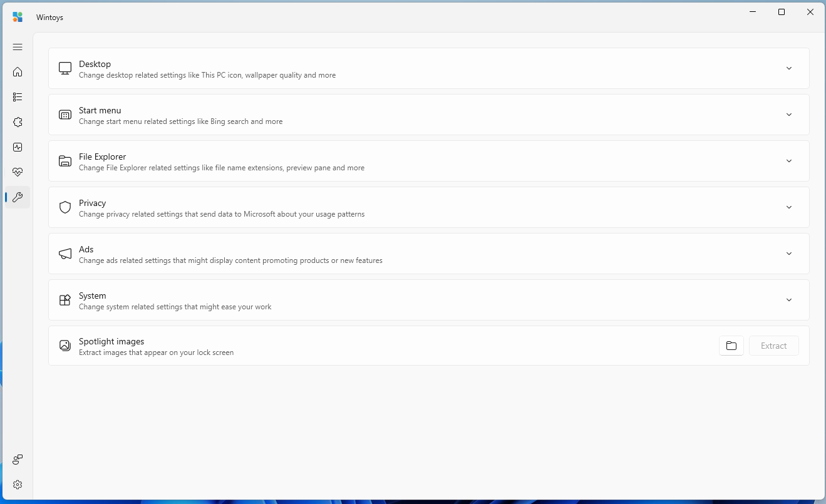This screenshot has width=826, height=504.
Task: Click the Wintoys title bar text
Action: (49, 18)
